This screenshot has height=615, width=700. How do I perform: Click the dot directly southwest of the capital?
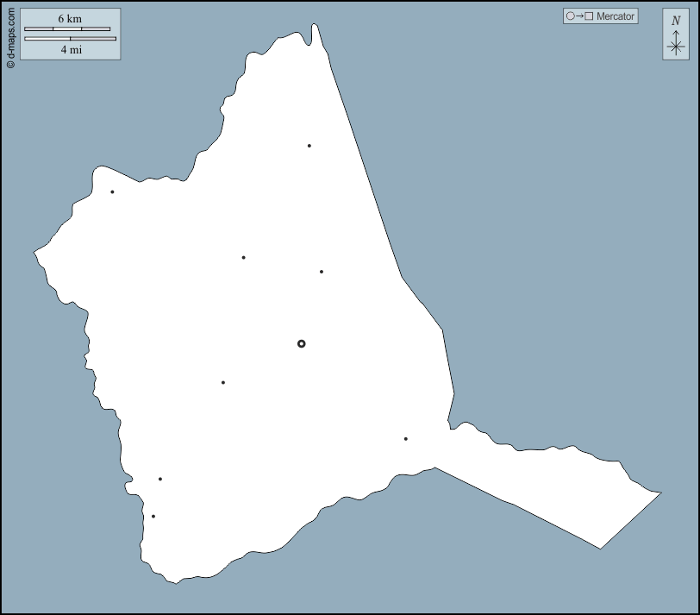coord(222,382)
